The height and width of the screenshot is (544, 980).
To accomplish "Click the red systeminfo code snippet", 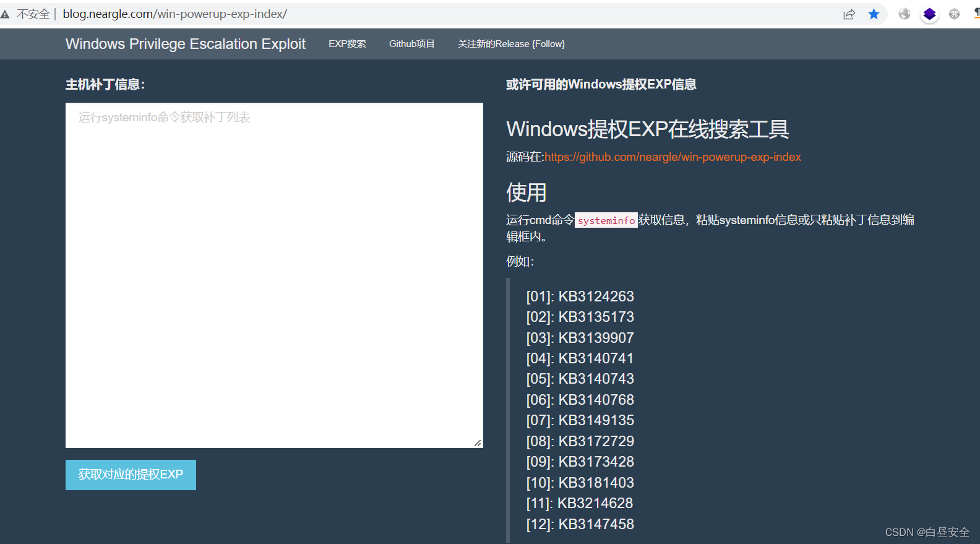I will 606,220.
